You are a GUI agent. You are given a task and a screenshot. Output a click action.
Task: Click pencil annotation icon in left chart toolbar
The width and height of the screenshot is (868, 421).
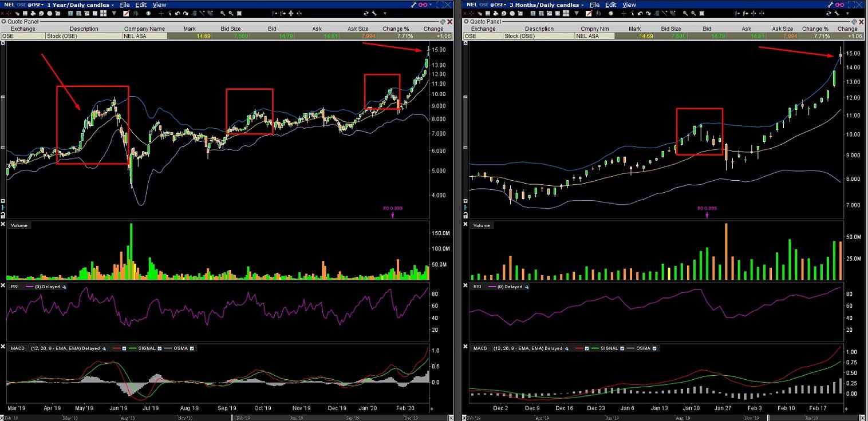coord(126,13)
